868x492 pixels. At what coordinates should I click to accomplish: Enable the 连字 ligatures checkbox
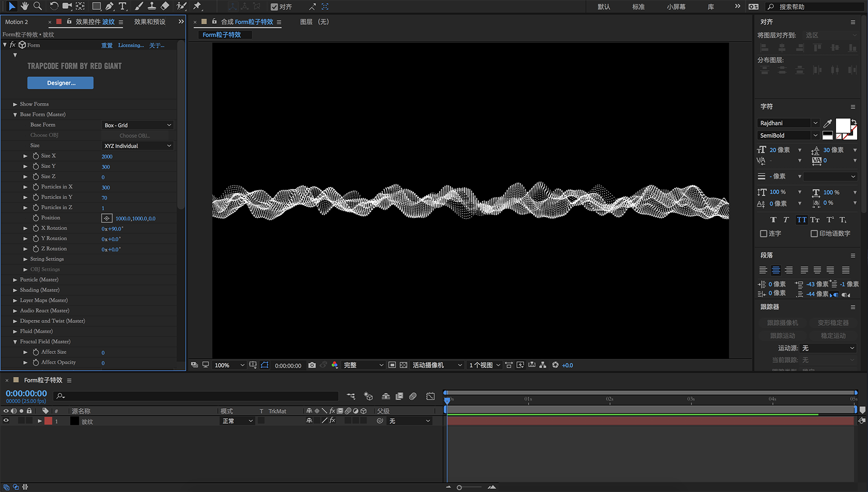pos(764,233)
